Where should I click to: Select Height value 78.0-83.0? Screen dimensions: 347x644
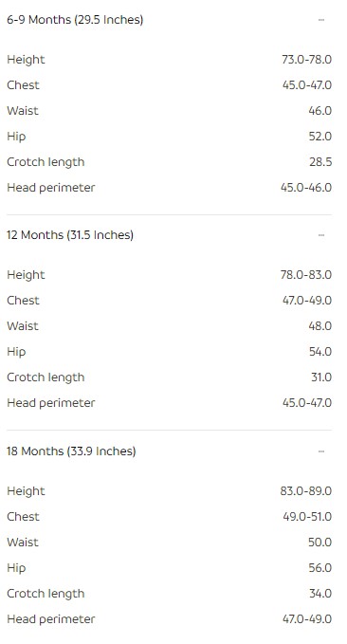[x=306, y=275]
